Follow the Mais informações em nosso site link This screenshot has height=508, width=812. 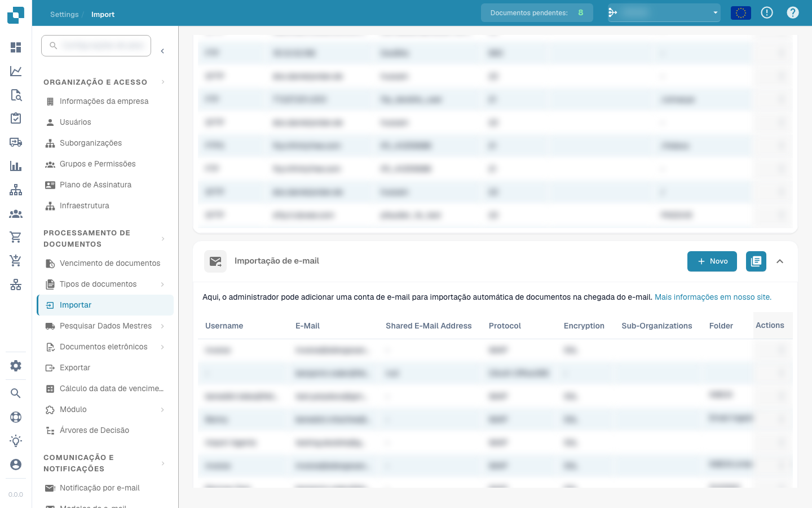713,297
